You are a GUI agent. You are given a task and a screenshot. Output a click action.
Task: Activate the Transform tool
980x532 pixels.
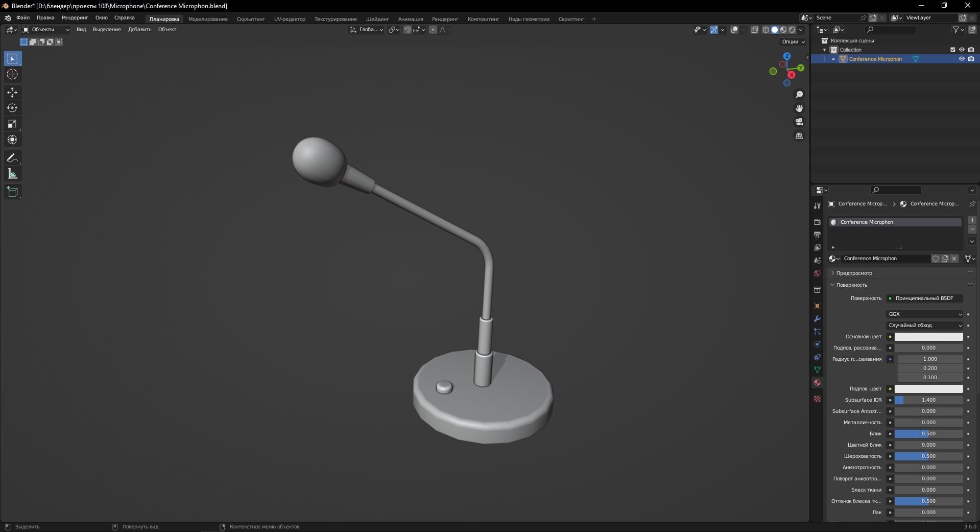12,140
